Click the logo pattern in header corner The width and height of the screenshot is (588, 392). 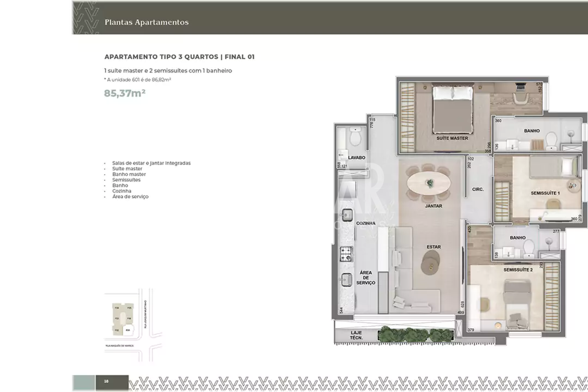pyautogui.click(x=86, y=18)
